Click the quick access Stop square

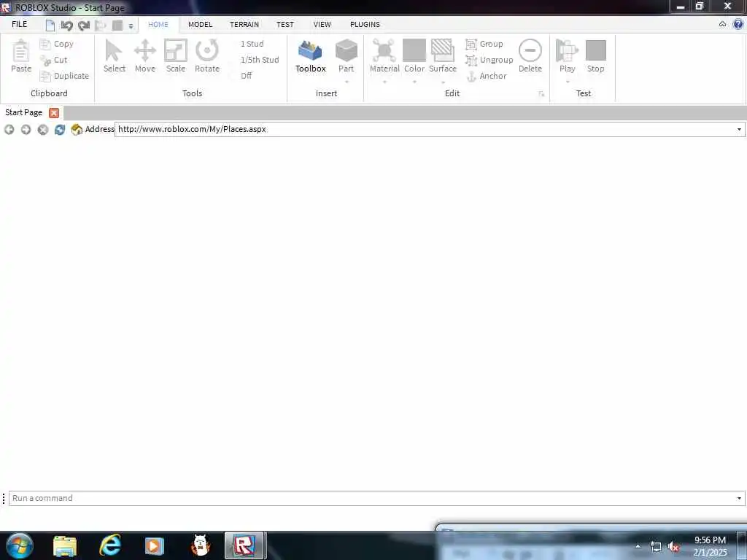tap(117, 26)
